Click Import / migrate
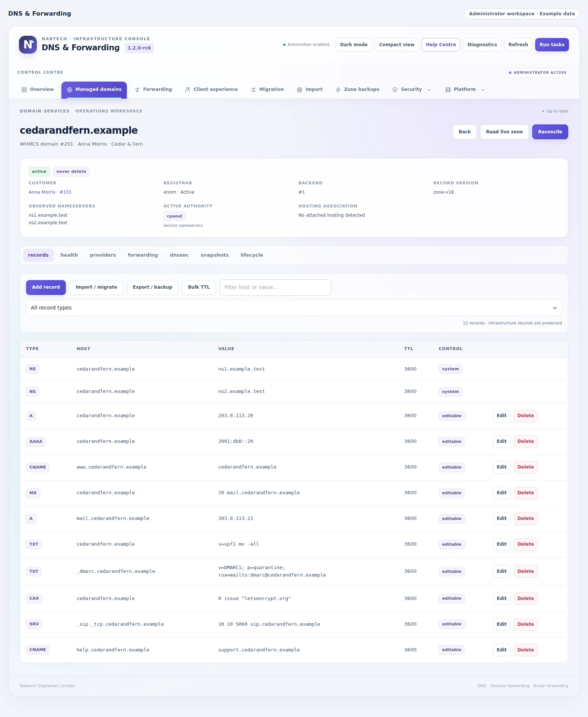Screen dimensions: 588x717 tap(96, 288)
